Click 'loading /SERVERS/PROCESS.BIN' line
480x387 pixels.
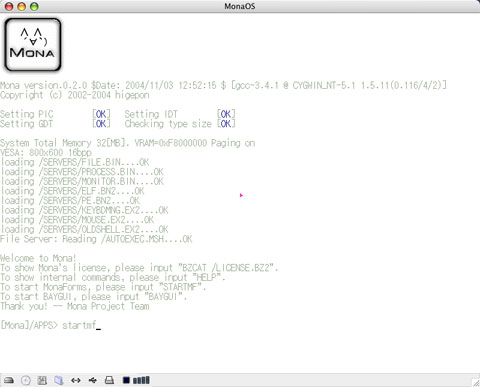click(82, 172)
